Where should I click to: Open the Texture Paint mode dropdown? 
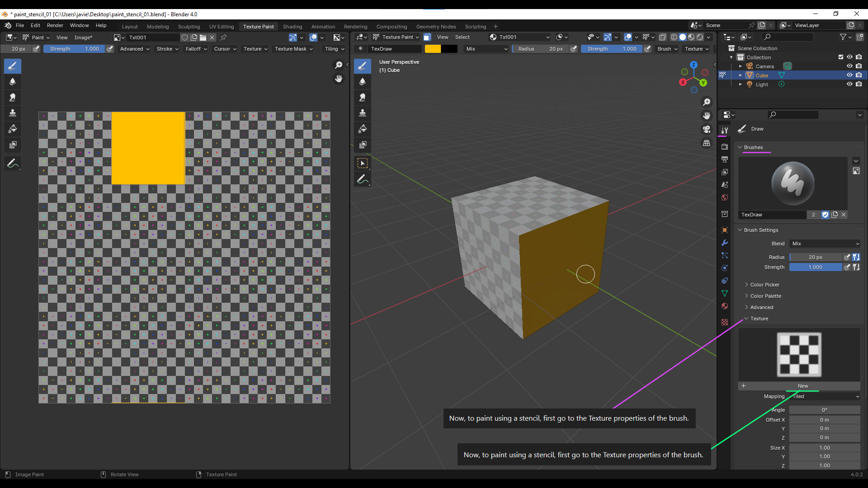396,37
